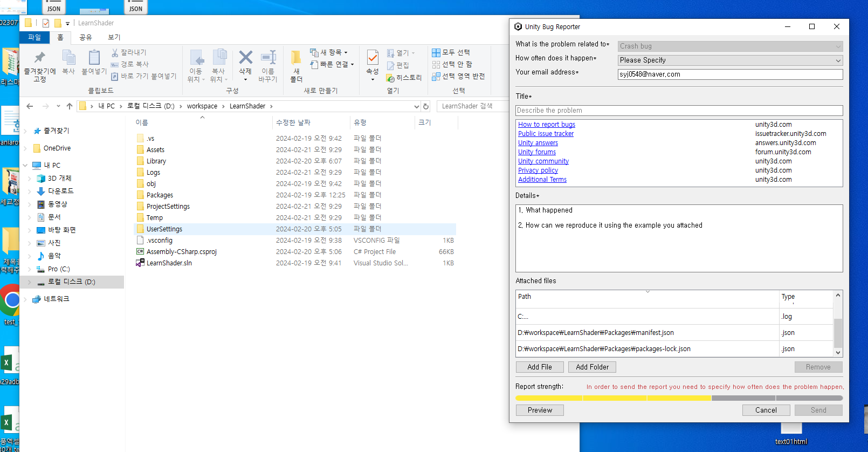Open the How to report bugs link
The height and width of the screenshot is (452, 868).
coord(547,125)
